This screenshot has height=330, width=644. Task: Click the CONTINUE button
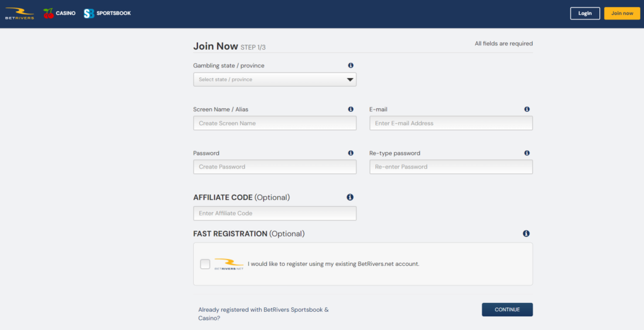[508, 309]
